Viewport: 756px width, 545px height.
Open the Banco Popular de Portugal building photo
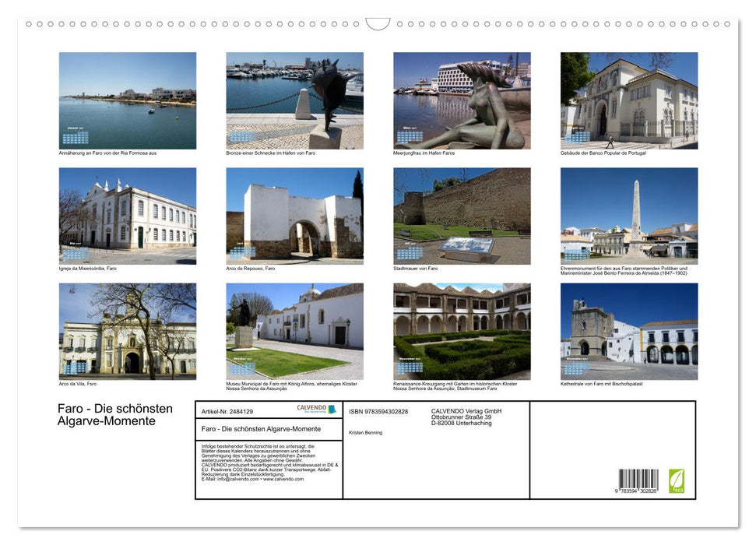click(x=629, y=100)
